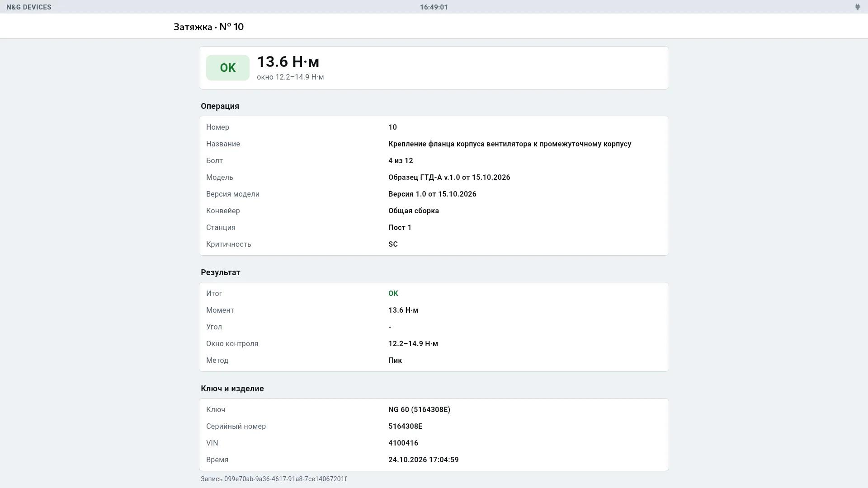Image resolution: width=868 pixels, height=488 pixels.
Task: Click the green OK value in the Итог row
Action: pos(393,294)
